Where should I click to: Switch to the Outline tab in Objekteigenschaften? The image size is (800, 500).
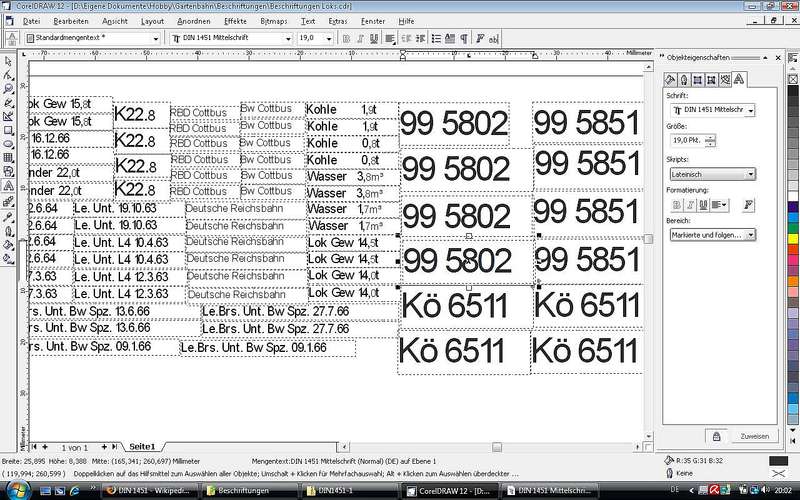(684, 80)
